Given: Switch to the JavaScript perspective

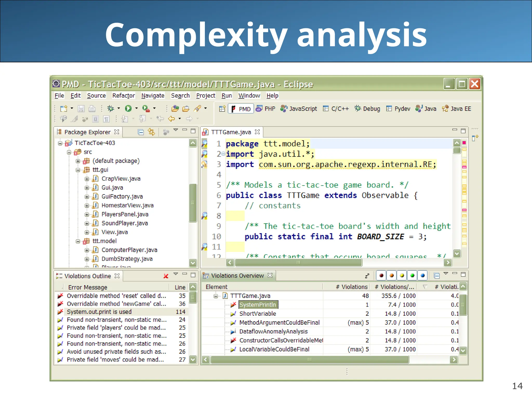Looking at the screenshot, I should 299,109.
